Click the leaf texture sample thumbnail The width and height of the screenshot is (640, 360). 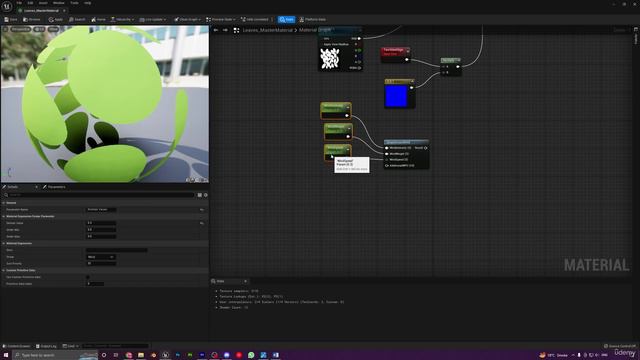click(x=330, y=58)
